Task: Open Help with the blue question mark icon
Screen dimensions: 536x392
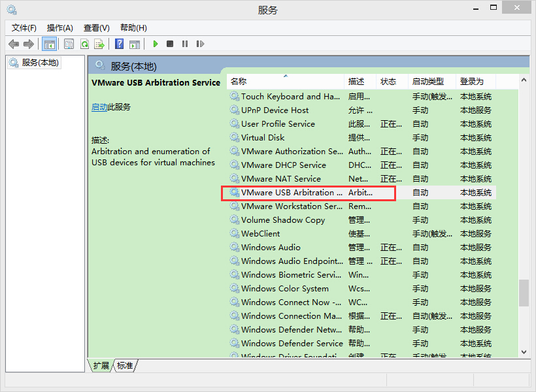Action: pyautogui.click(x=119, y=44)
